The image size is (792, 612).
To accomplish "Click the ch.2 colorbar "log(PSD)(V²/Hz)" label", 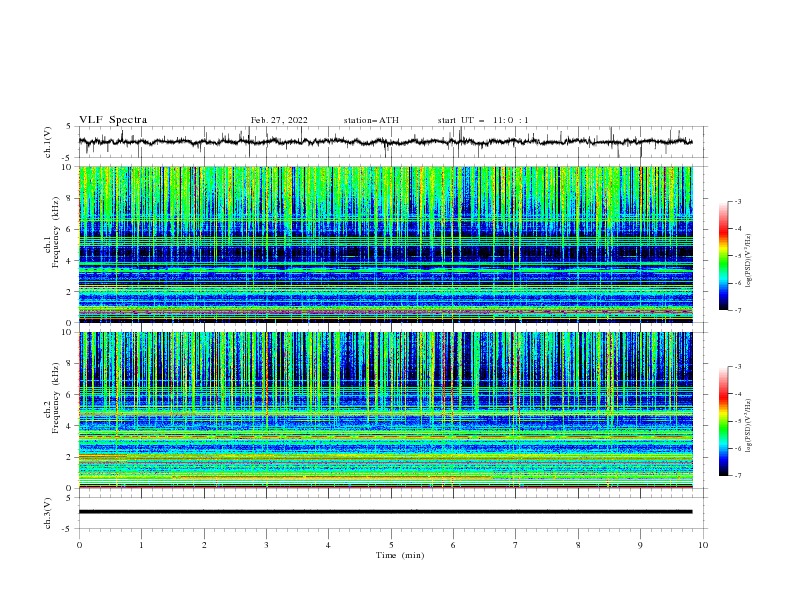I will 749,426.
